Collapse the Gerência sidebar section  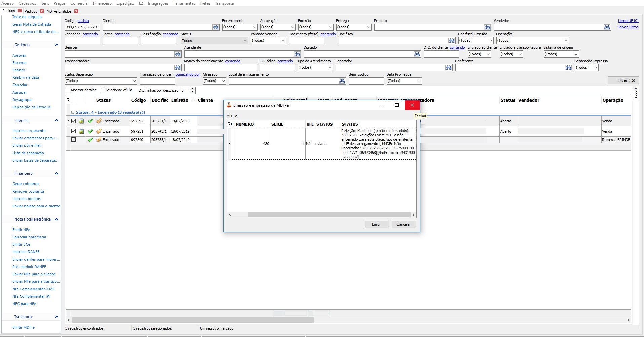(x=56, y=45)
